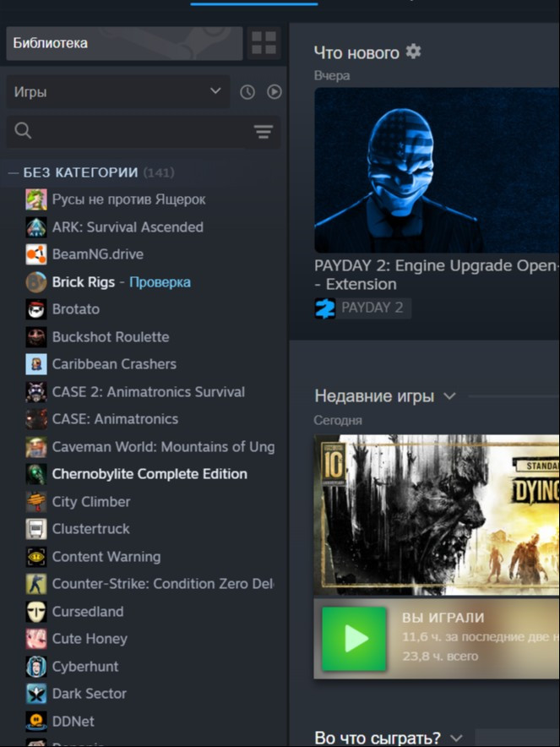Click the Chernobylite gas mask icon
Screen dimensions: 560x747
tap(36, 474)
